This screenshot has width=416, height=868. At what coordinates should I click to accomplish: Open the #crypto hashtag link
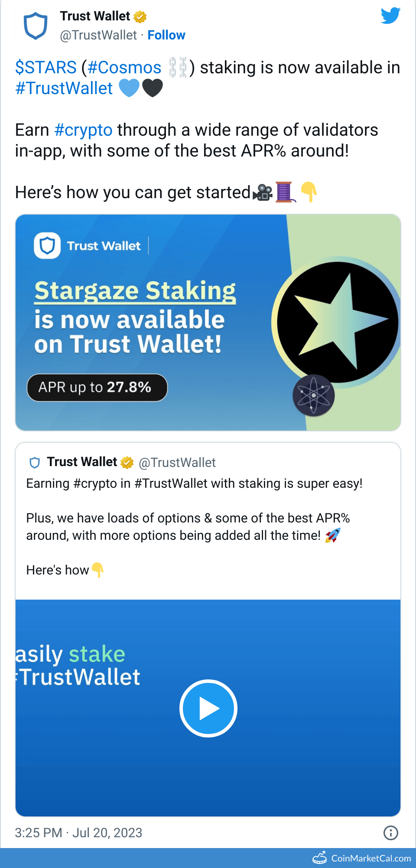(84, 130)
